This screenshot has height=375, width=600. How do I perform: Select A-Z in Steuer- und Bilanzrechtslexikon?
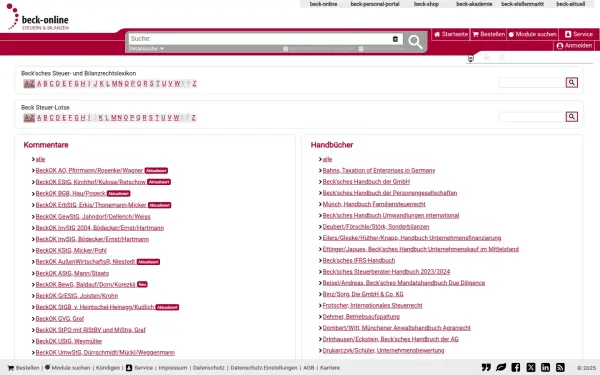click(29, 83)
